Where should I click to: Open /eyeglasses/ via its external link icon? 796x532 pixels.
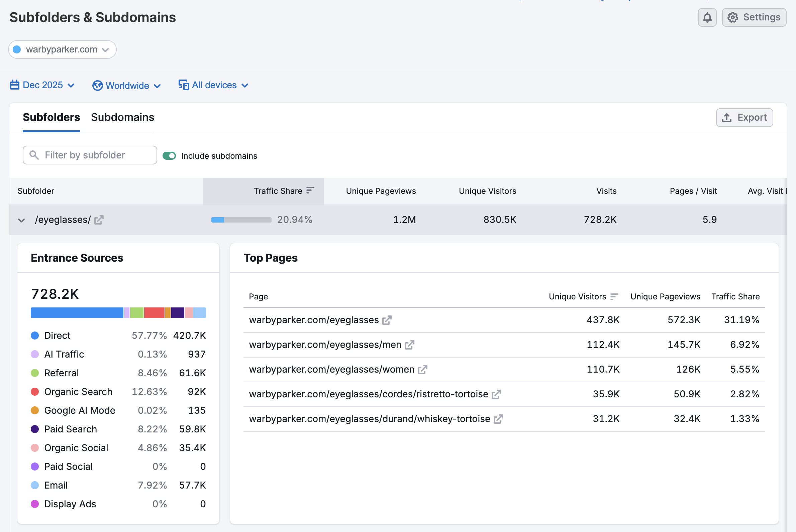coord(98,220)
